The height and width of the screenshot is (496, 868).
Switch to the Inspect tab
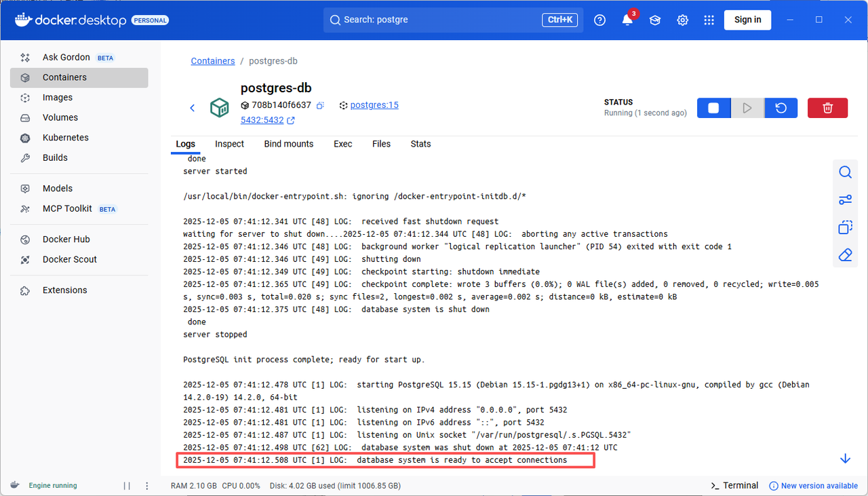(230, 144)
